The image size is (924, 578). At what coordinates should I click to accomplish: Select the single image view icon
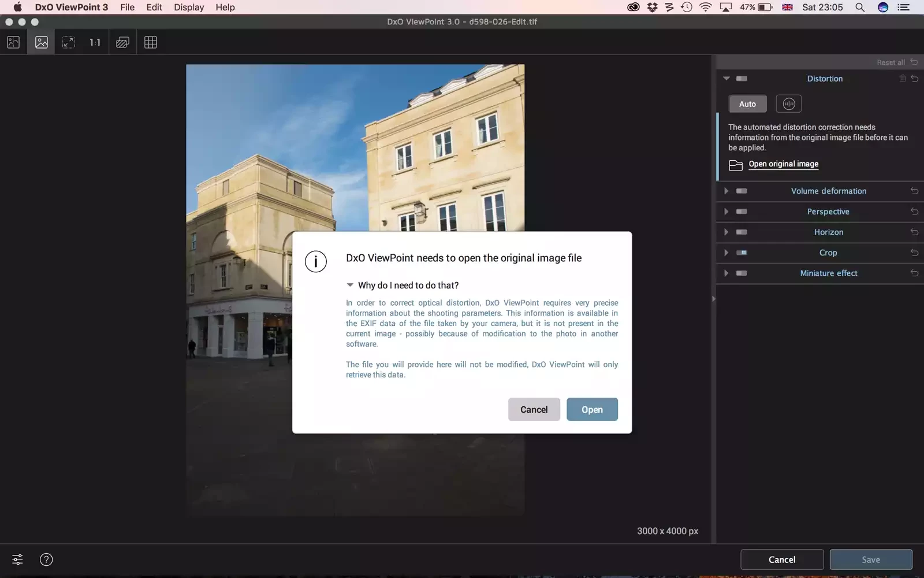point(42,42)
